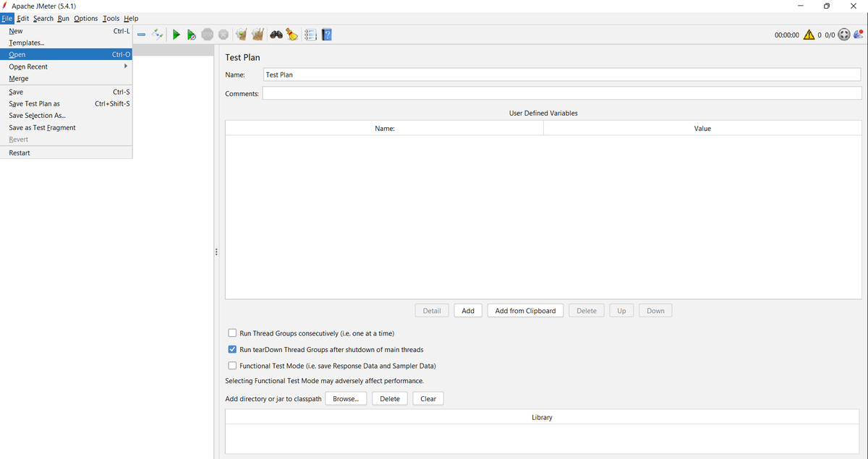
Task: Open the Search menu
Action: tap(43, 18)
